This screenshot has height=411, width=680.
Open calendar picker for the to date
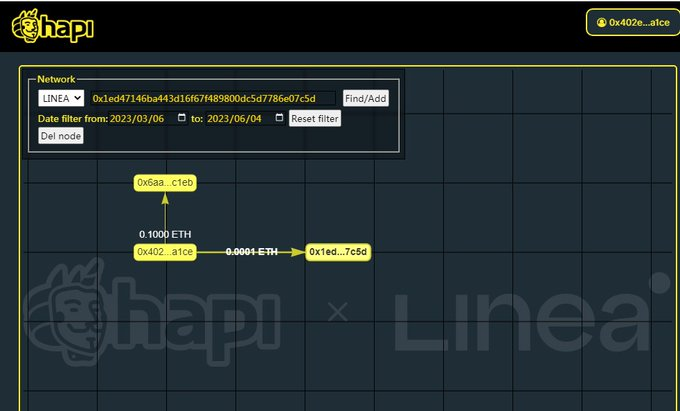[x=279, y=118]
